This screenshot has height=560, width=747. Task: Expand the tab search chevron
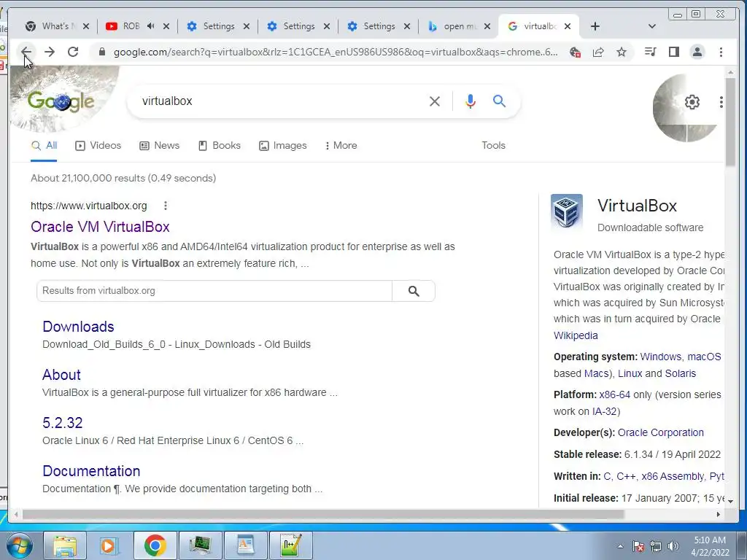click(x=651, y=27)
